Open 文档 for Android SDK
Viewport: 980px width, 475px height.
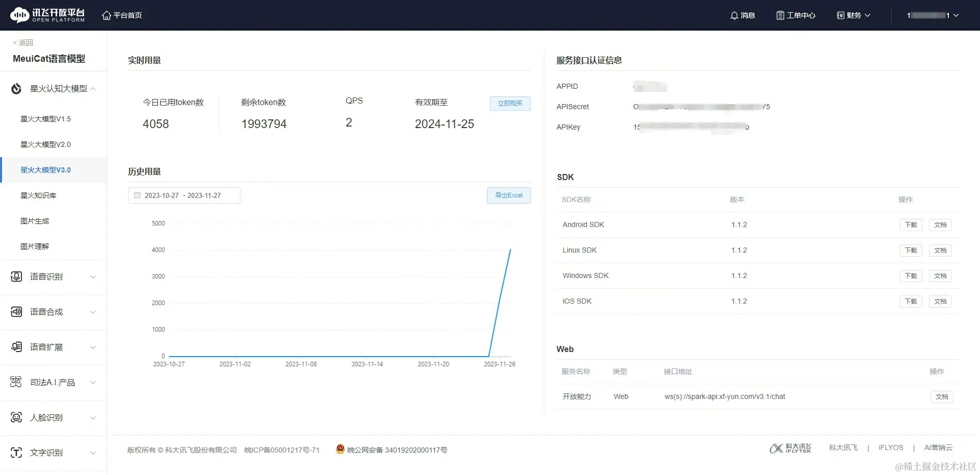point(940,225)
